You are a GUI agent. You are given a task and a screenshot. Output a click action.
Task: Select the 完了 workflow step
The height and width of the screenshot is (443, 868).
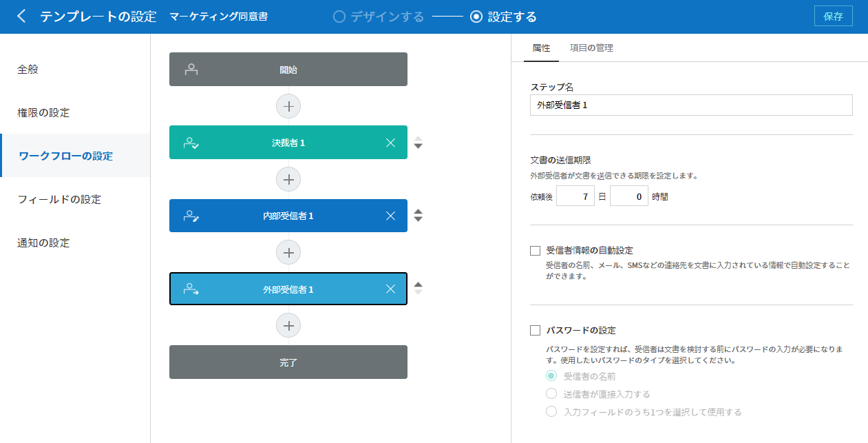tap(288, 362)
